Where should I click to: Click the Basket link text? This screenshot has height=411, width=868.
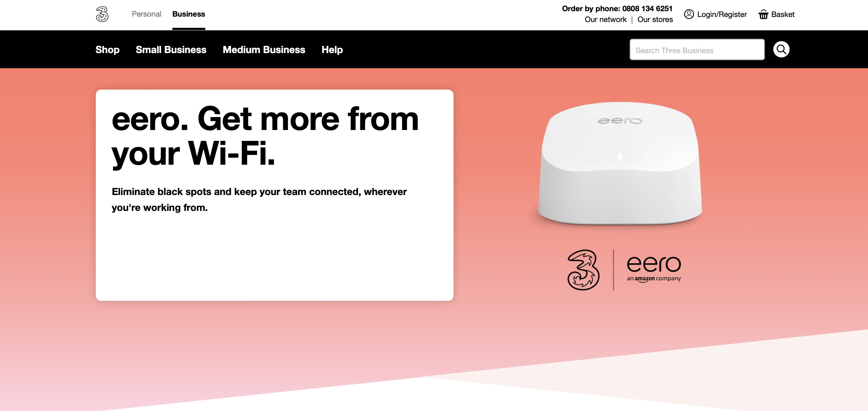pyautogui.click(x=783, y=14)
